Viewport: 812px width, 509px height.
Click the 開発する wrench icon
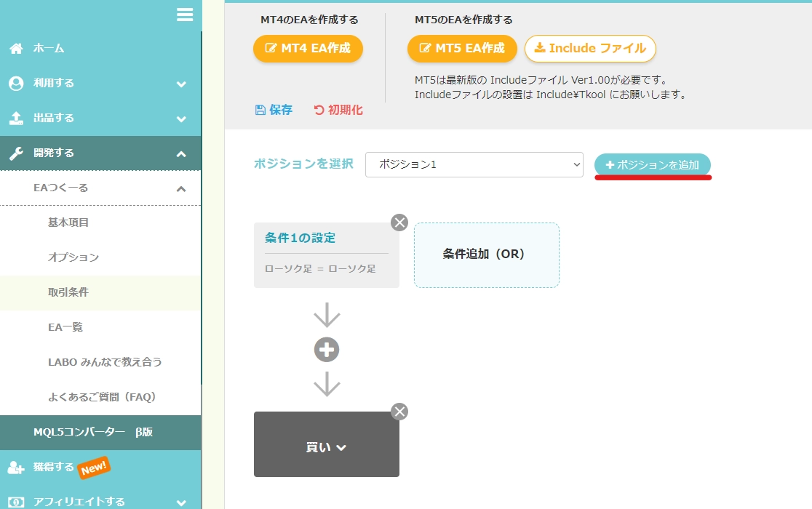tap(16, 153)
